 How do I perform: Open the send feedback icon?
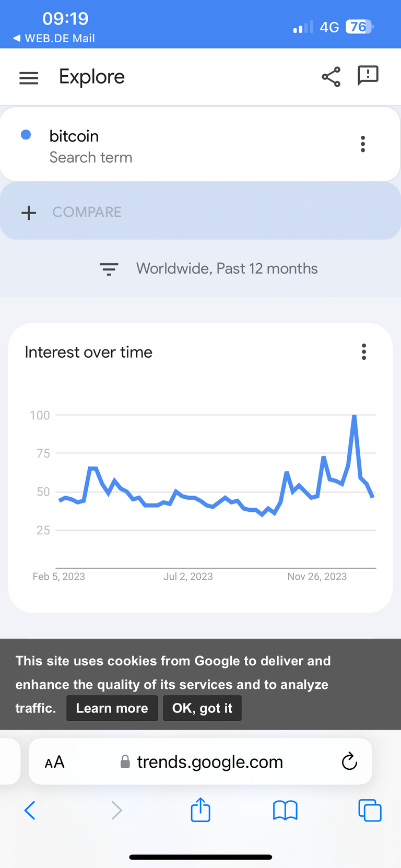pyautogui.click(x=368, y=76)
